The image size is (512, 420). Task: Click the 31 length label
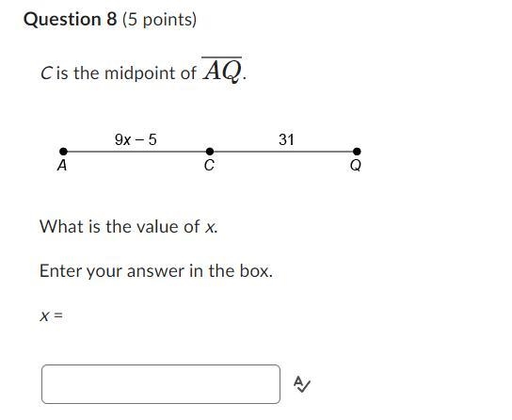point(286,139)
